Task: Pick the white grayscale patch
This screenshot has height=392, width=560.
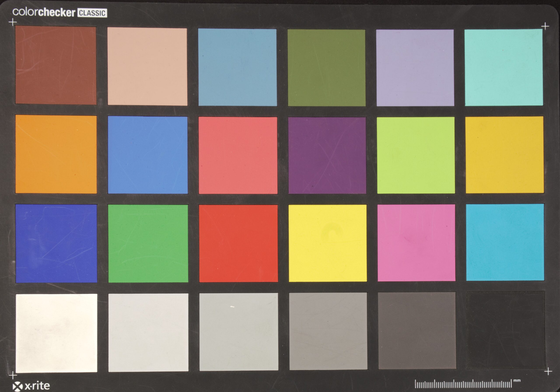Action: (x=56, y=333)
